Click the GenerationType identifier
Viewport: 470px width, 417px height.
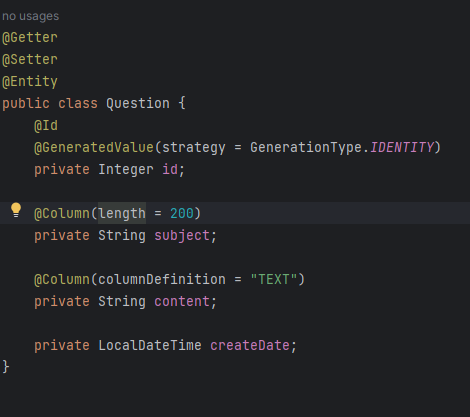click(306, 148)
